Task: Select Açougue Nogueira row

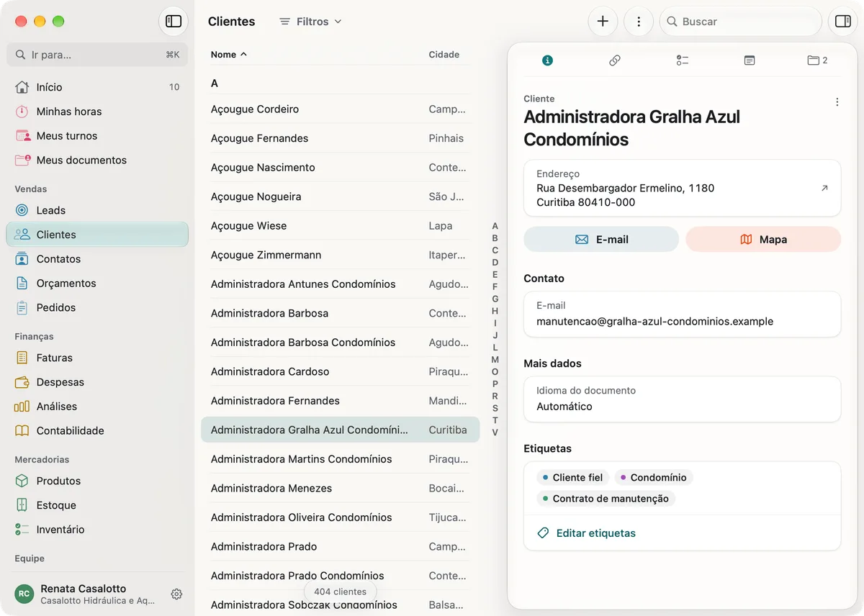Action: tap(340, 196)
